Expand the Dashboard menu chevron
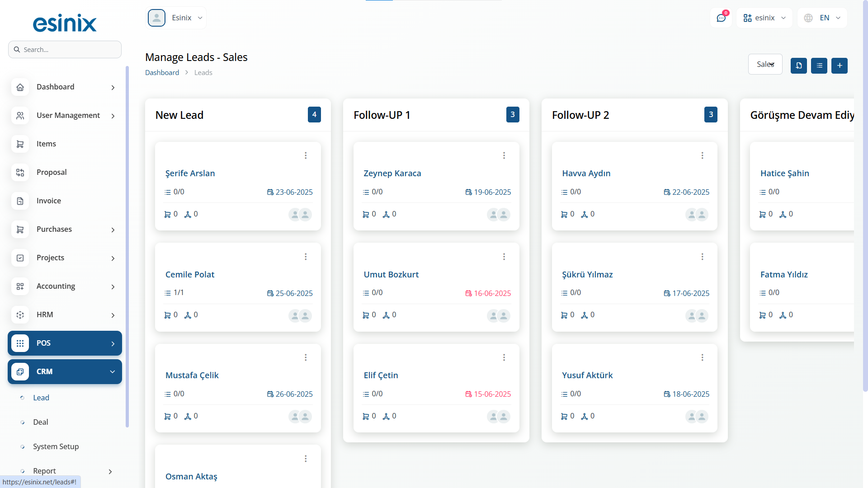Screen dimensions: 868x488 (113, 88)
